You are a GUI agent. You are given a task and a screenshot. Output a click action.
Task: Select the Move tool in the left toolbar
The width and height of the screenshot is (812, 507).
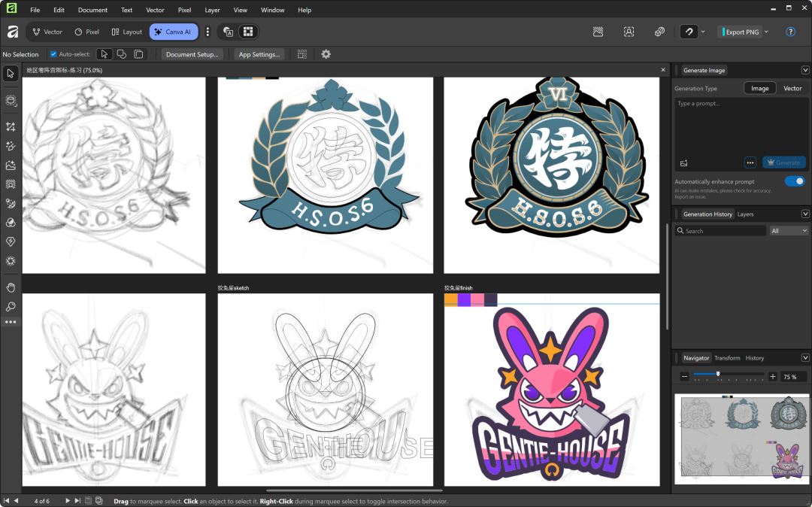point(11,74)
